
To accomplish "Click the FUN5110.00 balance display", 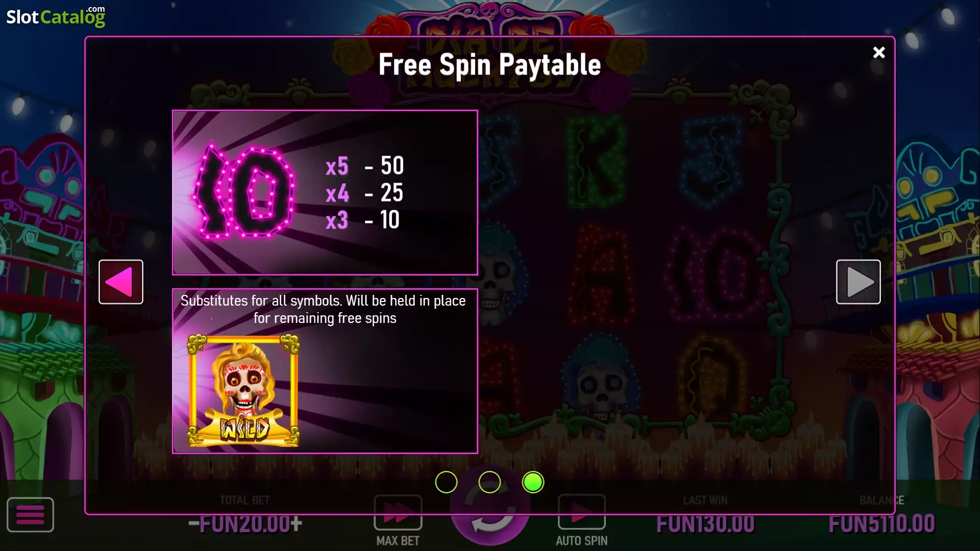I will (881, 524).
